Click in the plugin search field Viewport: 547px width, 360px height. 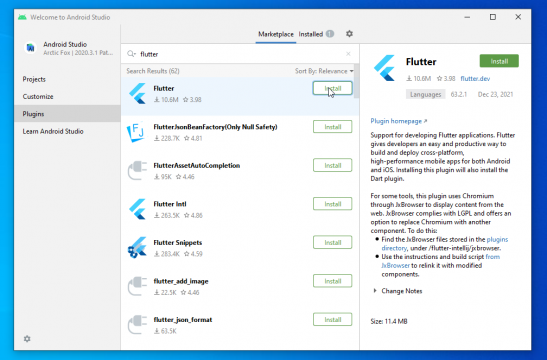pyautogui.click(x=241, y=54)
